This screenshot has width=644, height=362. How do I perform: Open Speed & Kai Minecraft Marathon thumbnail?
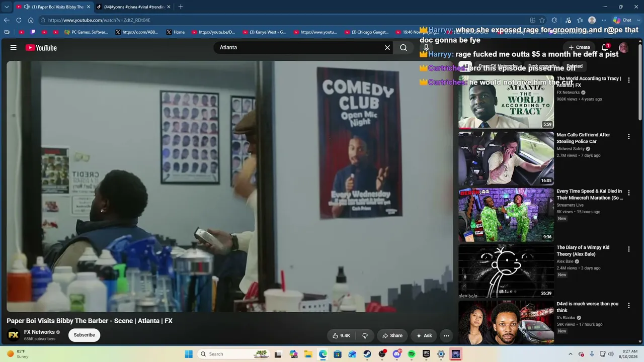click(506, 215)
